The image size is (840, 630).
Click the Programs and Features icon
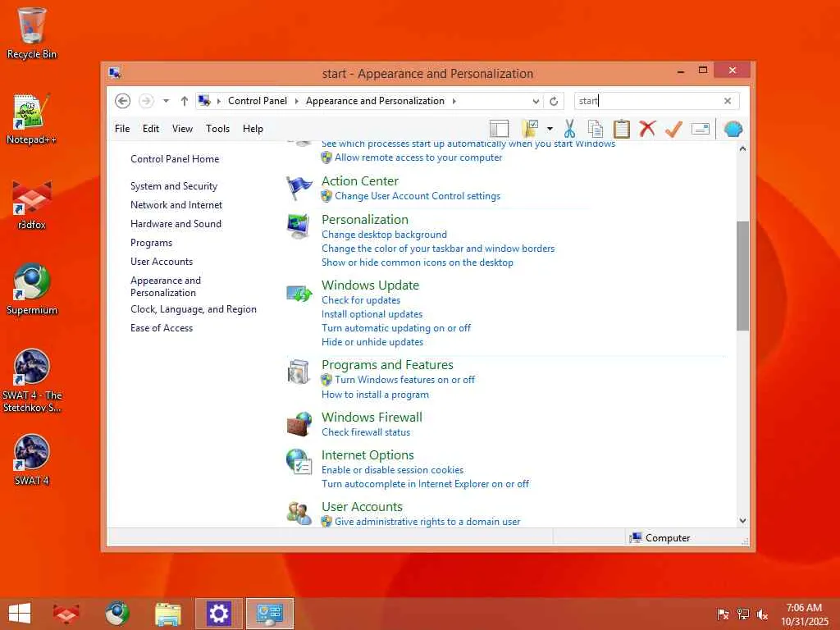pyautogui.click(x=299, y=372)
